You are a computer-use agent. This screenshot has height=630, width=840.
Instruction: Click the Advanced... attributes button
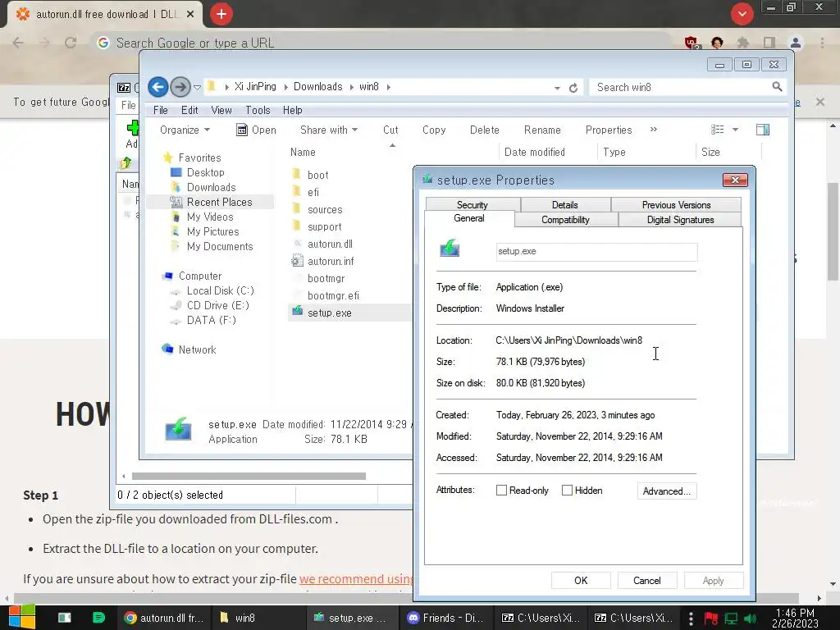(667, 491)
